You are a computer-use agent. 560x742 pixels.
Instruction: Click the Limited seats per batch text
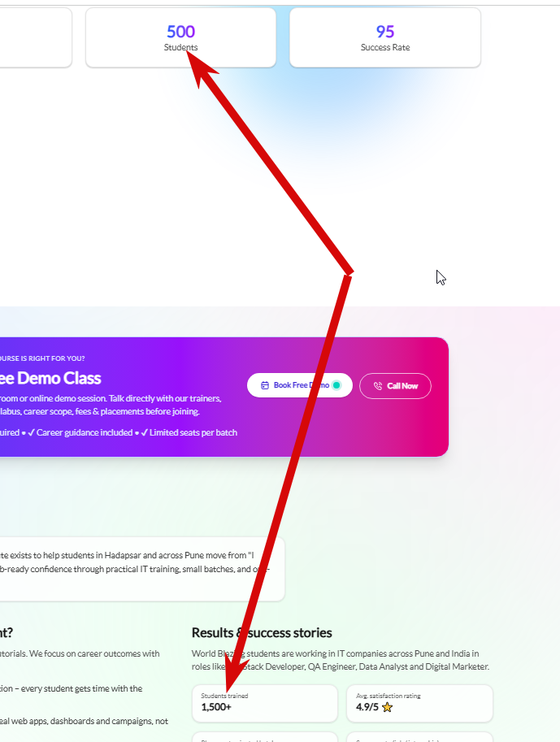(193, 432)
